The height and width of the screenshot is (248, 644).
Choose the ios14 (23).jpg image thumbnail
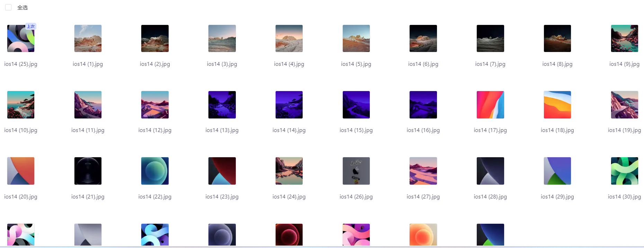click(222, 171)
